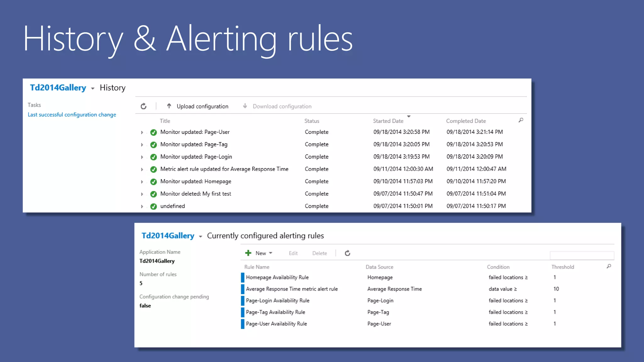
Task: Select blue marker of Homepage Availability Rule
Action: pos(243,277)
